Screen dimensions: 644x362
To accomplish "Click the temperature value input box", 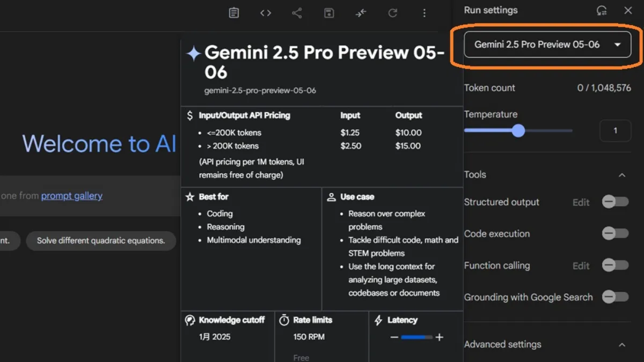I will 615,130.
